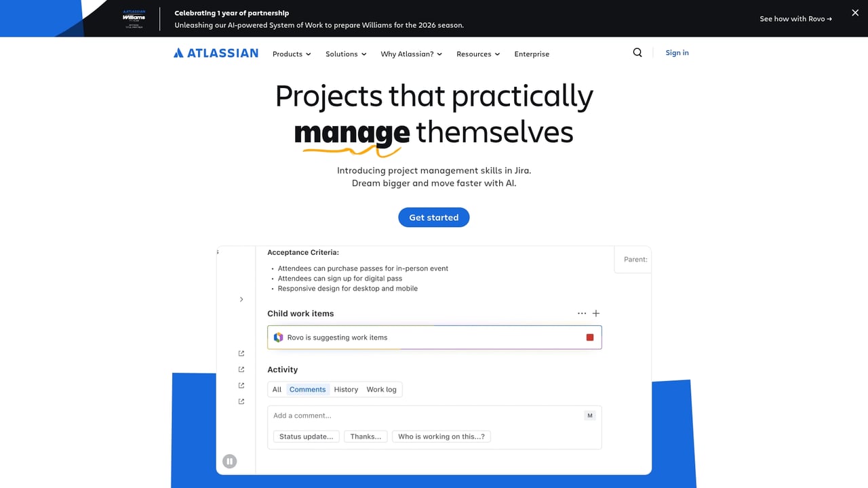The height and width of the screenshot is (488, 868).
Task: Open the Products dropdown menu
Action: point(292,54)
